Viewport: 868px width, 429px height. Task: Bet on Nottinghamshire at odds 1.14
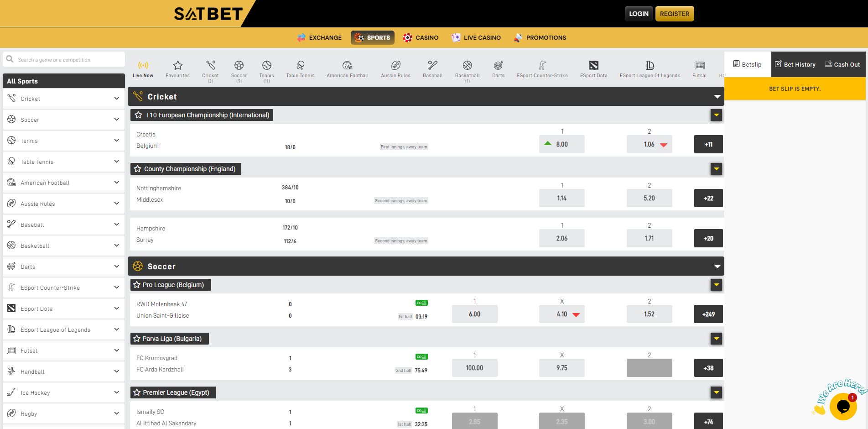tap(562, 198)
